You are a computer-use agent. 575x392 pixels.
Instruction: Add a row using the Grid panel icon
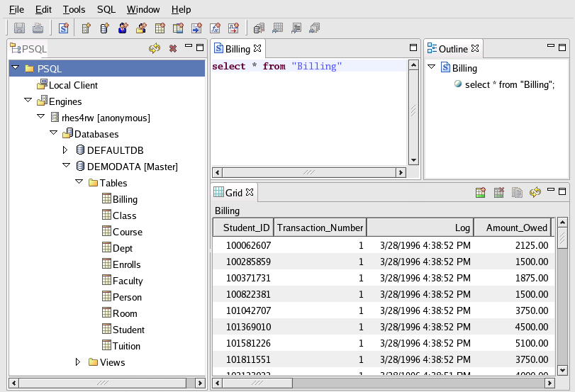click(480, 192)
